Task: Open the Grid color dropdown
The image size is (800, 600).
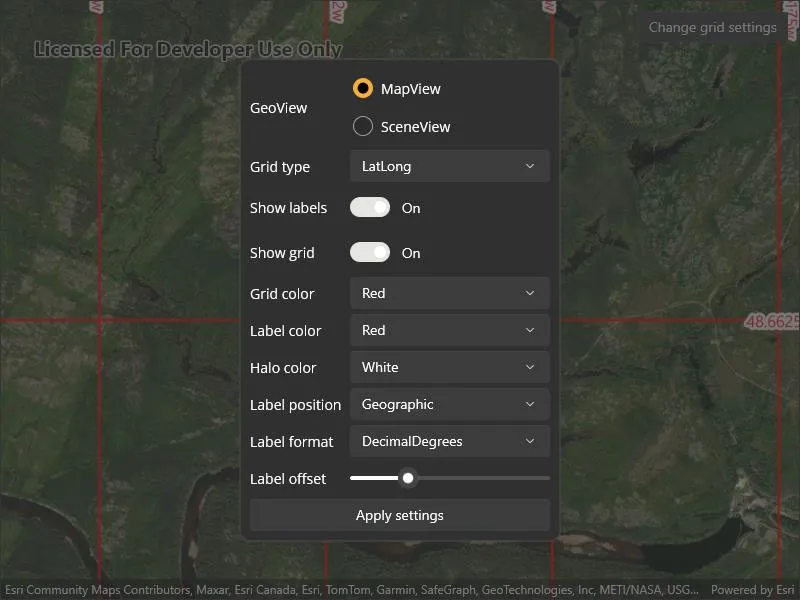Action: [x=449, y=293]
